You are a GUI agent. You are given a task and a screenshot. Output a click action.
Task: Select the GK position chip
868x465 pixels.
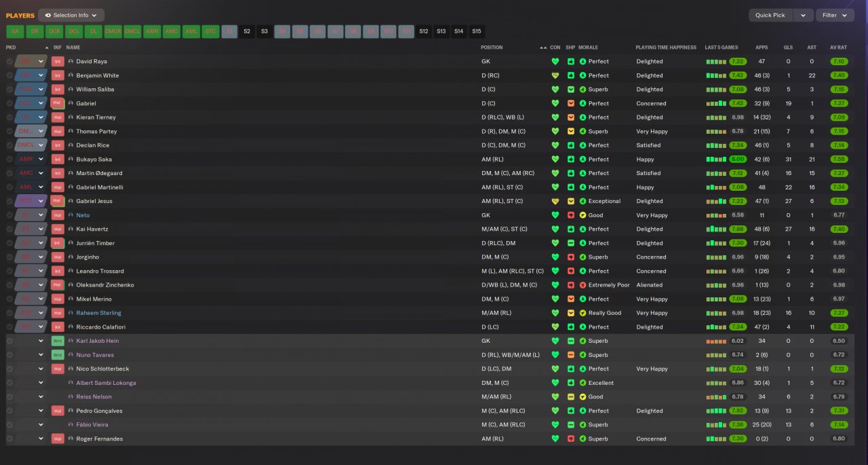[x=15, y=31]
